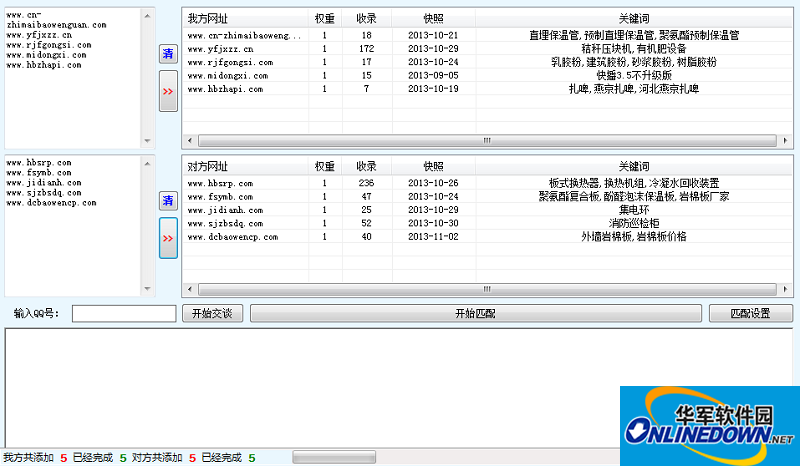This screenshot has height=466, width=800.
Task: Select row www.sjzbsdq.com in lower table
Action: (487, 223)
